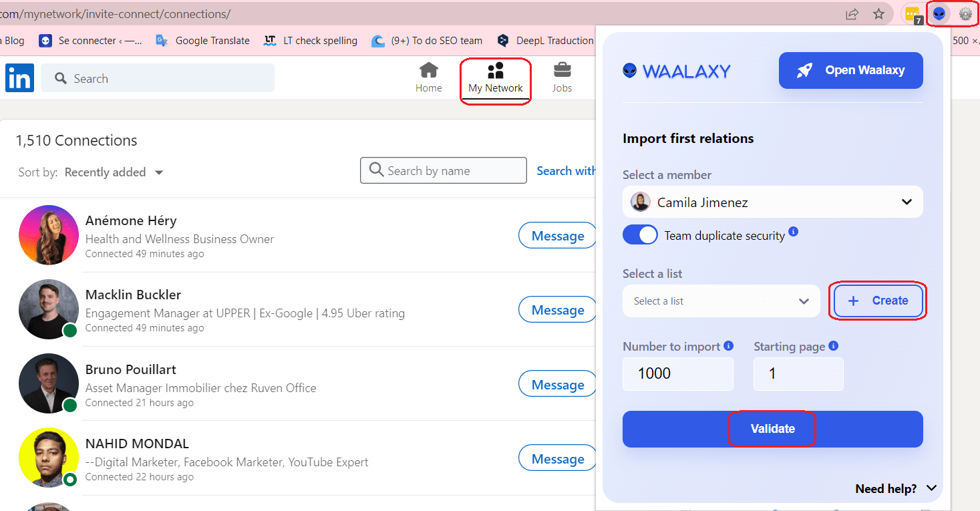Image resolution: width=980 pixels, height=511 pixels.
Task: Click the "1,510 Connections" heading
Action: tap(77, 140)
